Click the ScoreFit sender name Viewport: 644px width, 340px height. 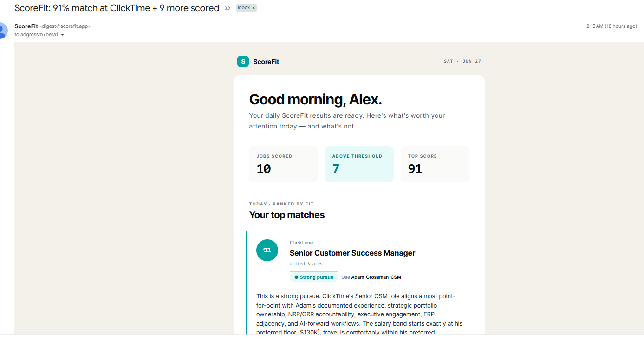[26, 26]
